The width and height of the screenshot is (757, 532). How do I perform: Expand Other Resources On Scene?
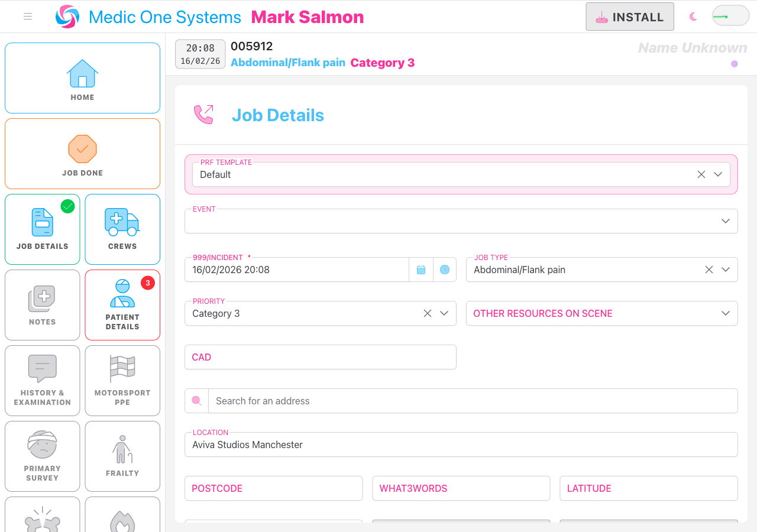726,313
